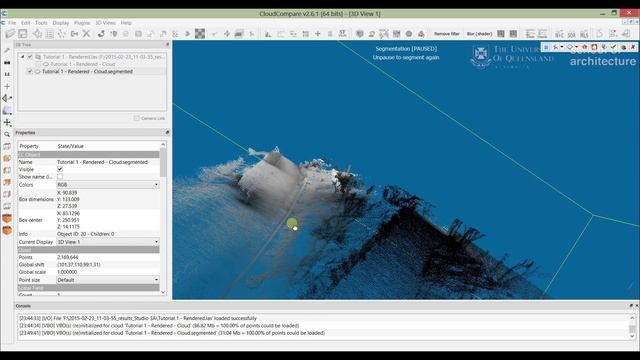Open polyline selection mode dropdown arrow
This screenshot has width=640, height=360.
point(576,47)
